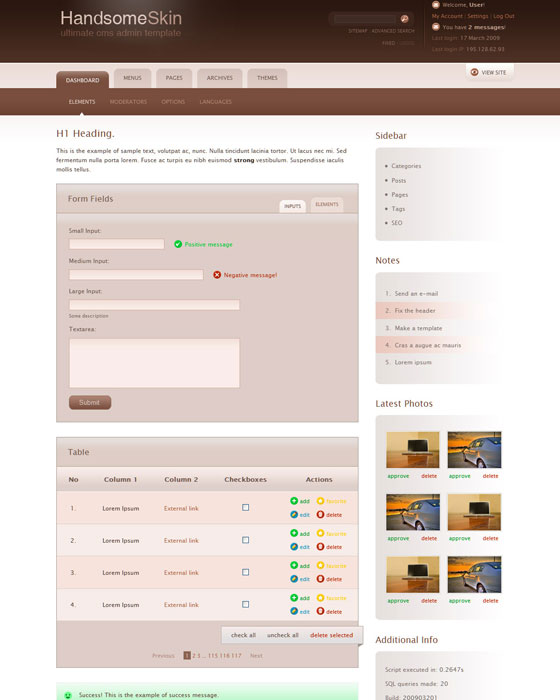Select note 'Fix the header'

pyautogui.click(x=415, y=310)
